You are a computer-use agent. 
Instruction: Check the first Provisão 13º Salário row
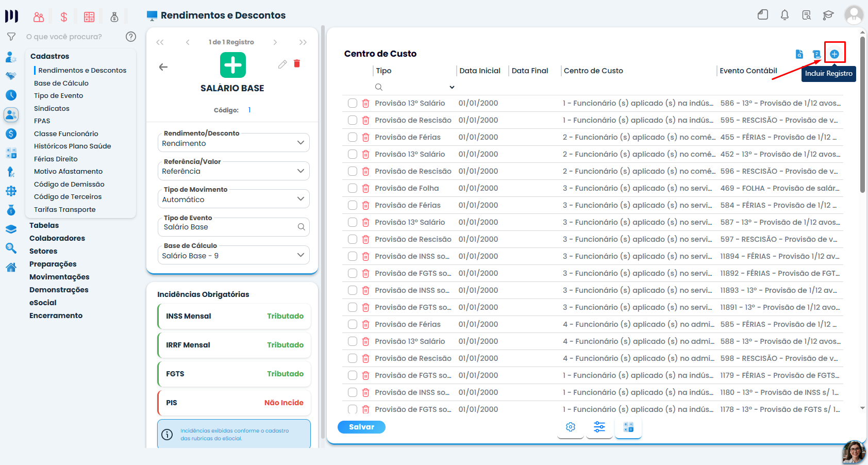353,103
